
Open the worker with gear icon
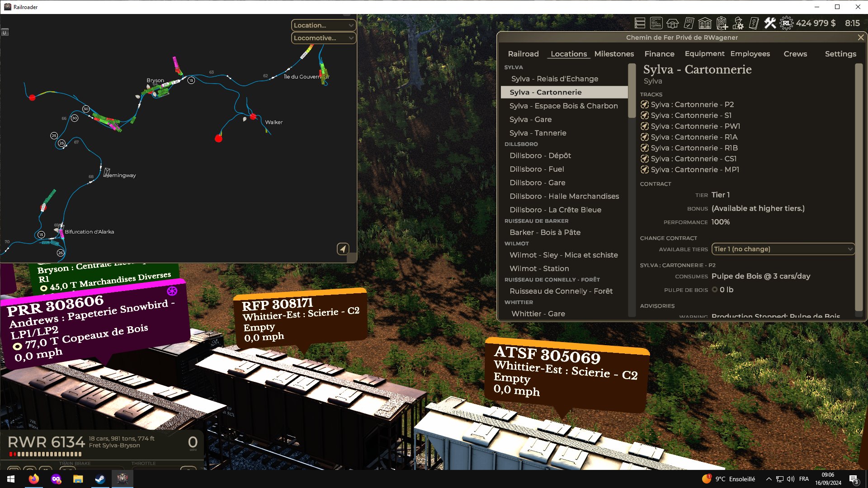click(x=738, y=23)
